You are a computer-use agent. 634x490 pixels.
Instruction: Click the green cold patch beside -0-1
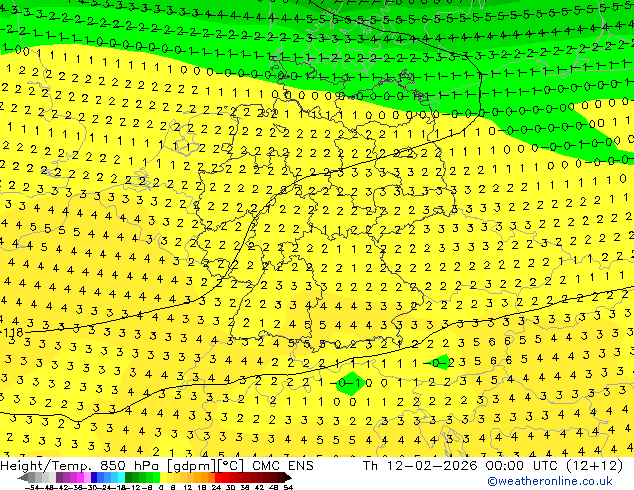tap(351, 383)
